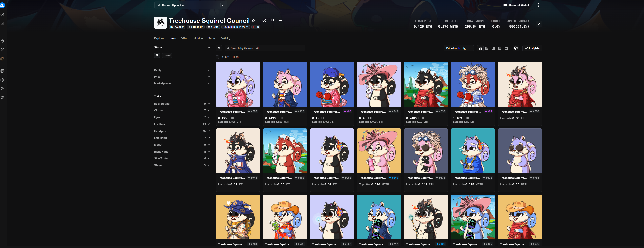Open the Drops box icon in sidebar
Image resolution: width=644 pixels, height=248 pixels.
2,41
